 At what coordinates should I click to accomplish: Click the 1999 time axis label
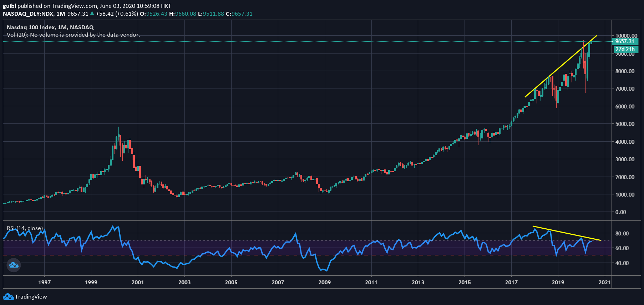(x=91, y=282)
